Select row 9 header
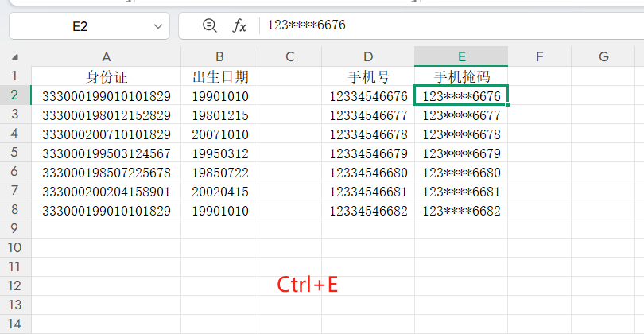The height and width of the screenshot is (334, 644). click(x=14, y=228)
